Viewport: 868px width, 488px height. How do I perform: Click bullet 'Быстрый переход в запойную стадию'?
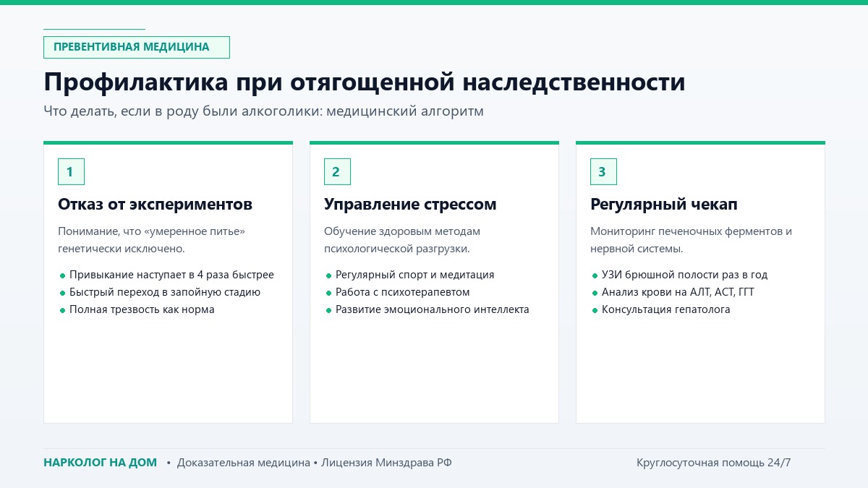click(x=165, y=292)
